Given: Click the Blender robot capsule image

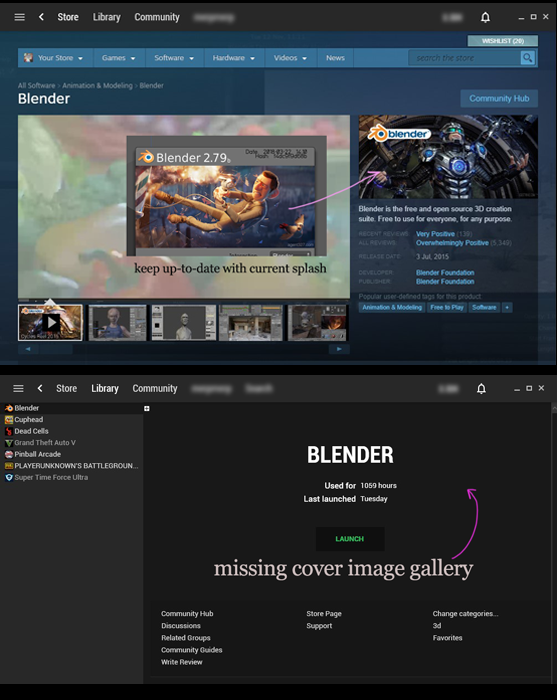Looking at the screenshot, I should (448, 157).
